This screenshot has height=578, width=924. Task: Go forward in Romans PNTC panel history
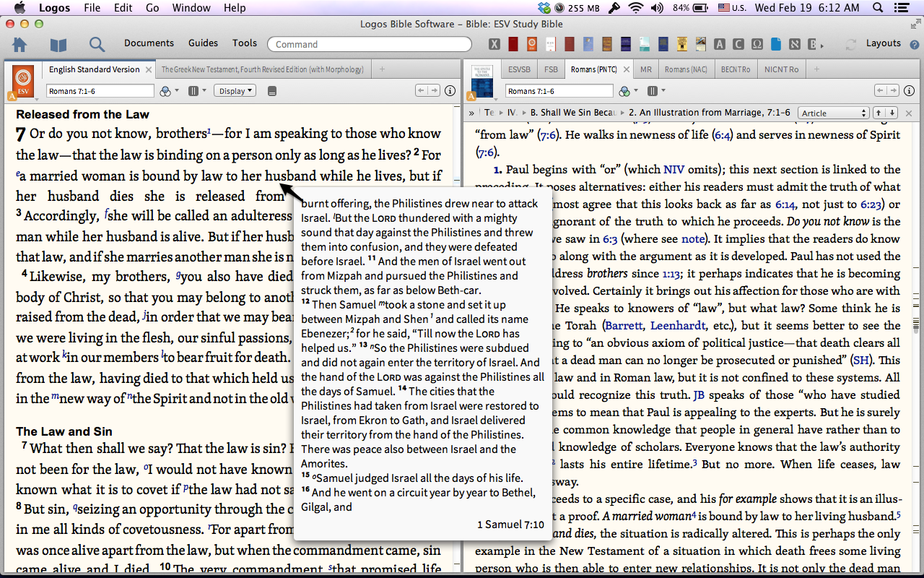click(893, 91)
